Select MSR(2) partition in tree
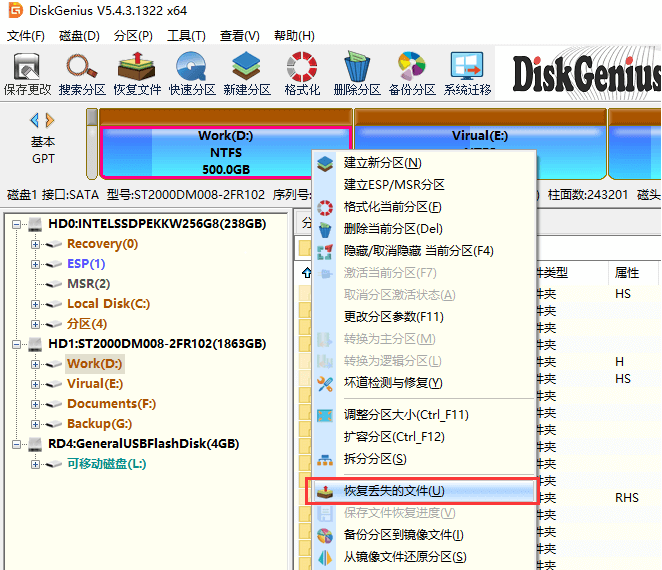Viewport: 662px width, 570px height. [89, 284]
